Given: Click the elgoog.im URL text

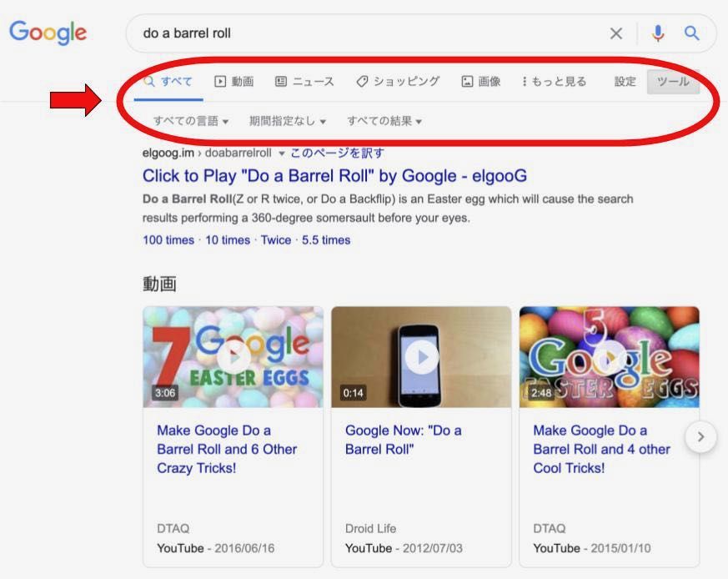Looking at the screenshot, I should (207, 153).
